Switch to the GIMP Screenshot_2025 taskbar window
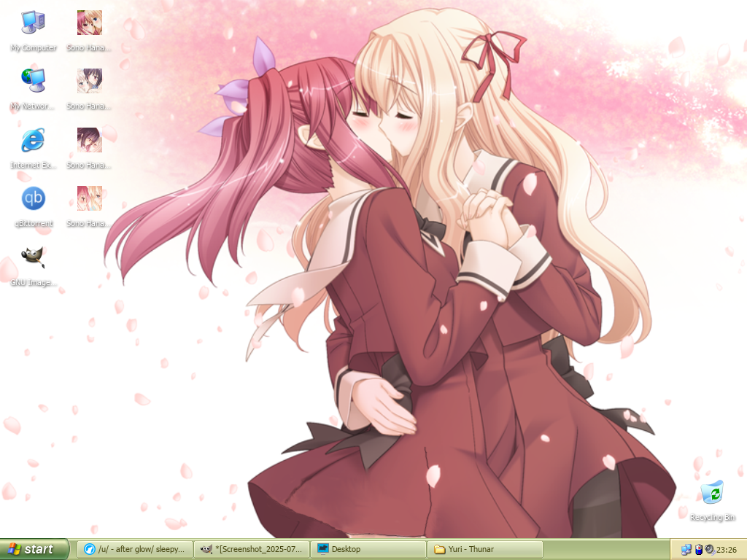This screenshot has width=747, height=560. (x=252, y=549)
